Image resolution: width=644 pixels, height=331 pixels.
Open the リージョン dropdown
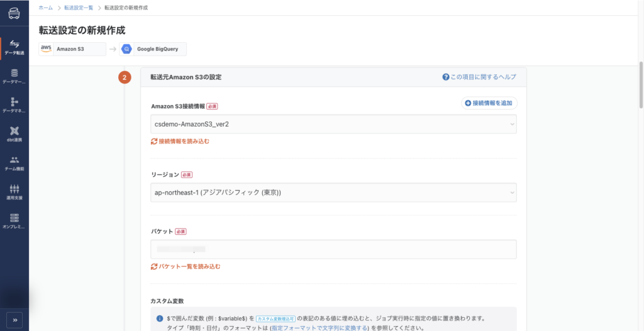(333, 193)
